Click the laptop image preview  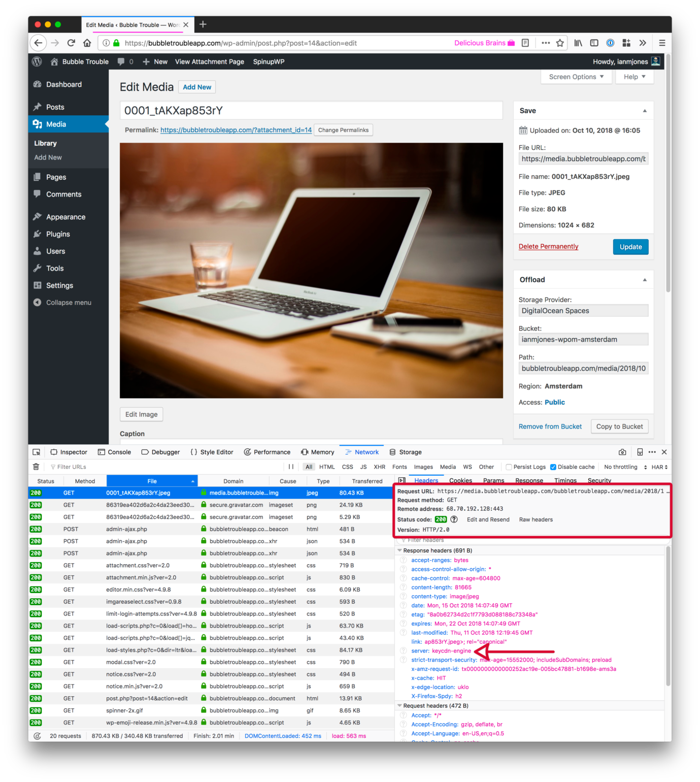tap(311, 270)
